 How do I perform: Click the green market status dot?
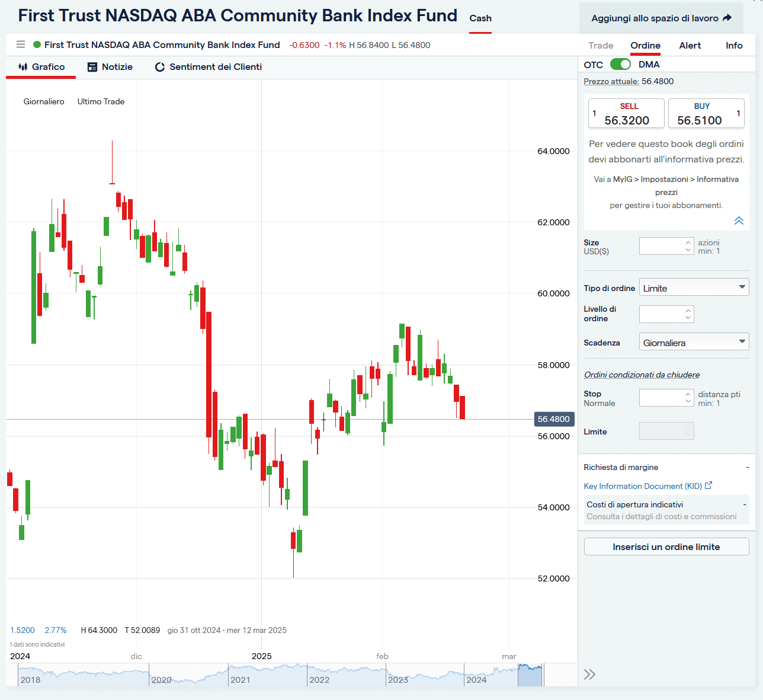click(37, 44)
